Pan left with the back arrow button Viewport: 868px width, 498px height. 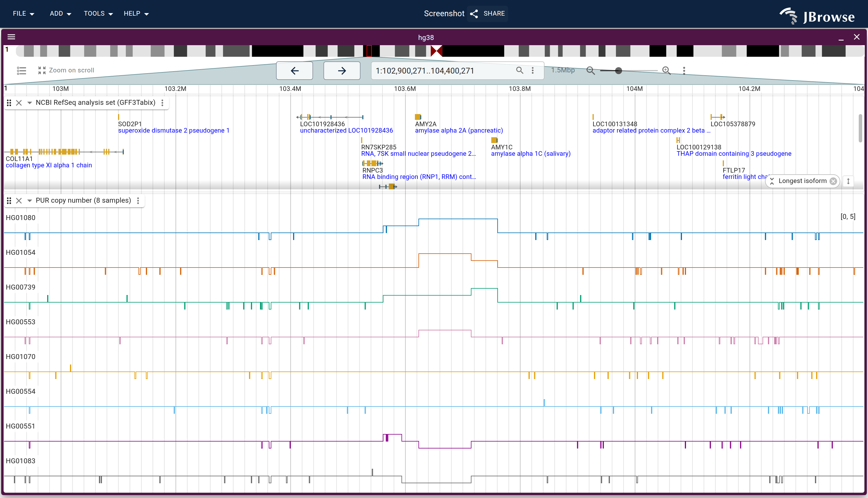295,71
